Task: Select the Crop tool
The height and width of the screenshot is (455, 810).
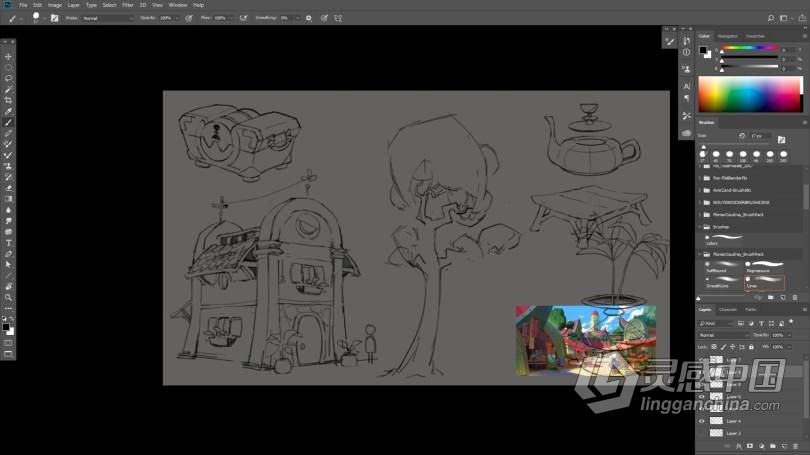Action: (x=8, y=100)
